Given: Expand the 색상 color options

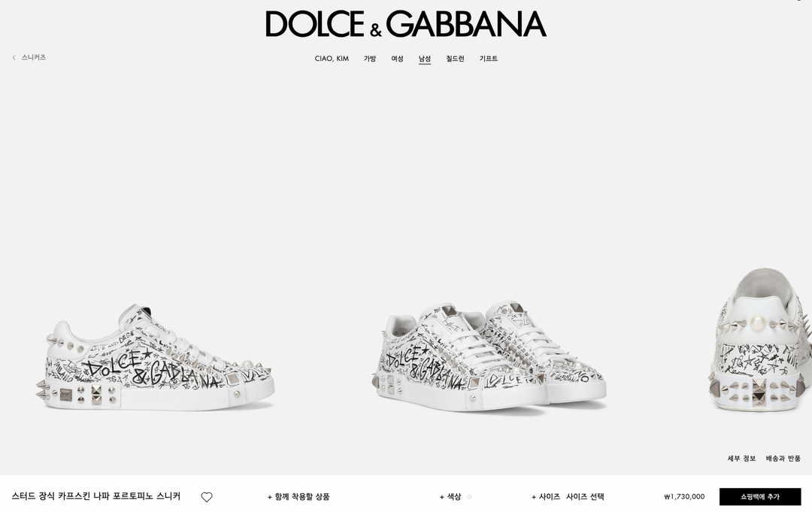Looking at the screenshot, I should [450, 497].
